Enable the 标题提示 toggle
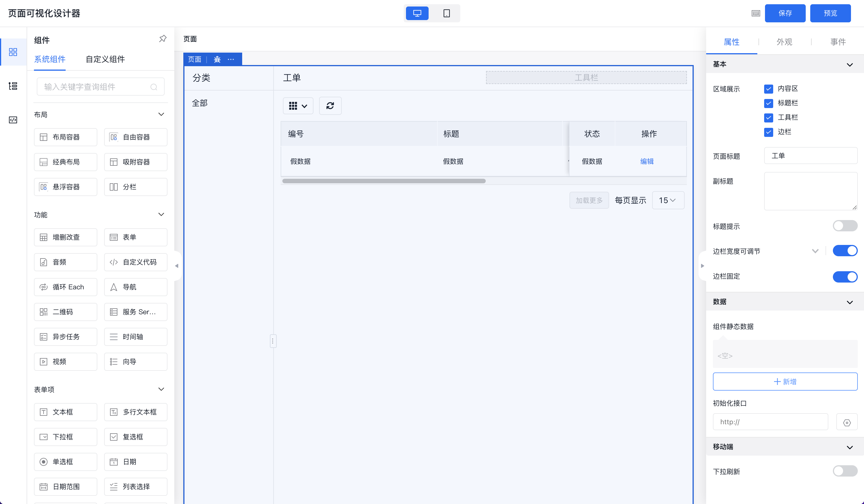 point(844,226)
